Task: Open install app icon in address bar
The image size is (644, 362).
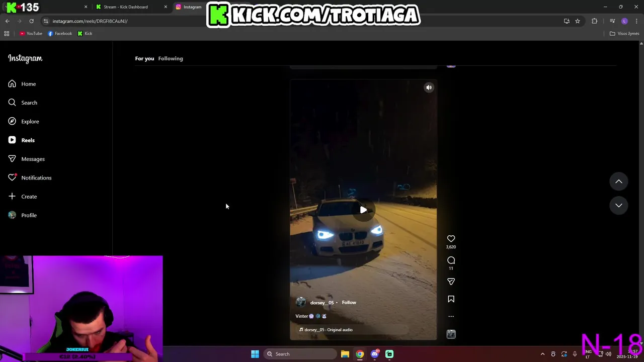Action: point(567,21)
